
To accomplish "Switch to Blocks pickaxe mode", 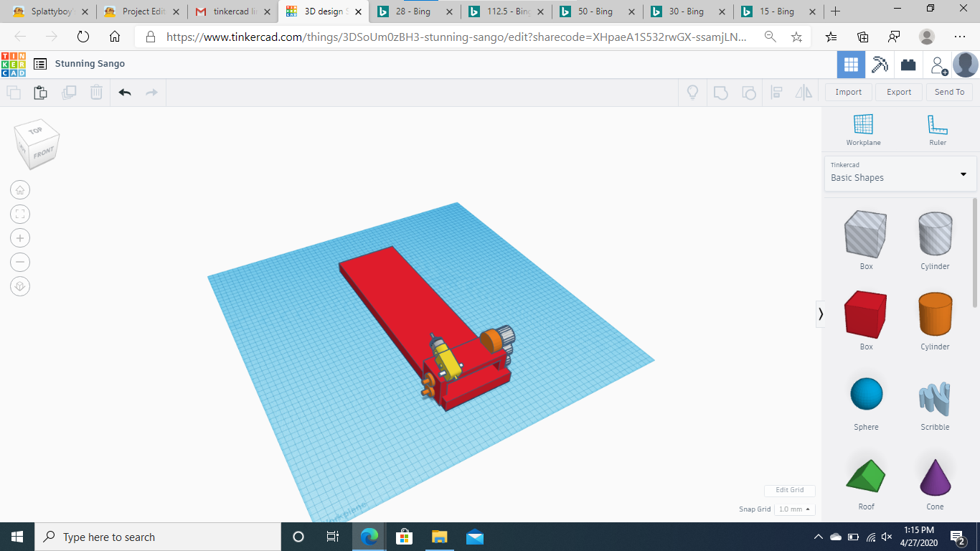I will (880, 65).
